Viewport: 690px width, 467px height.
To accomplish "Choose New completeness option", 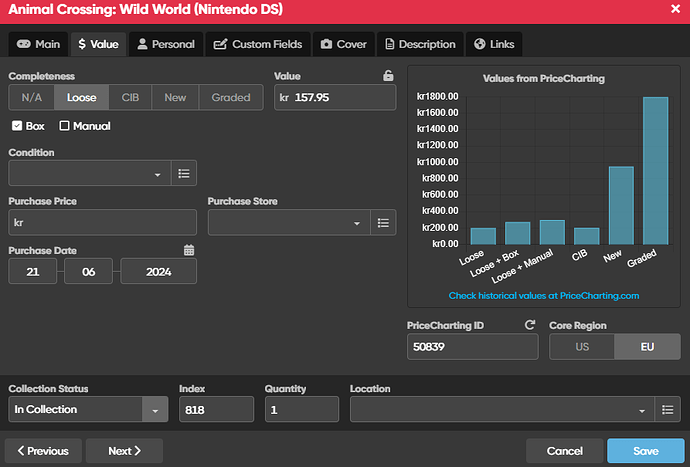I will point(175,97).
